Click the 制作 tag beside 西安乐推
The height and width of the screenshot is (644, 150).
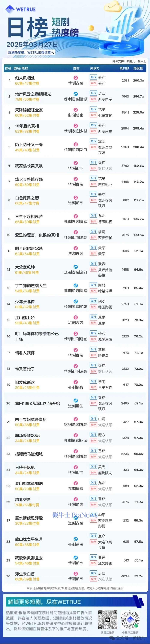click(x=94, y=131)
